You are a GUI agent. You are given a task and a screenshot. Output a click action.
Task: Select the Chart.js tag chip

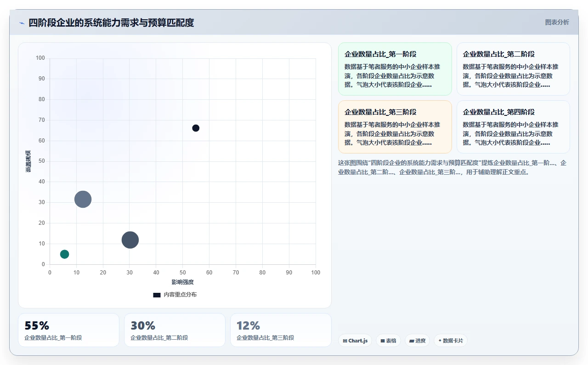(355, 341)
